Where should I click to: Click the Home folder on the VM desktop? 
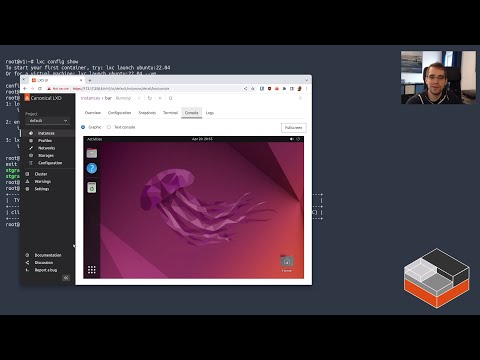pos(287,264)
